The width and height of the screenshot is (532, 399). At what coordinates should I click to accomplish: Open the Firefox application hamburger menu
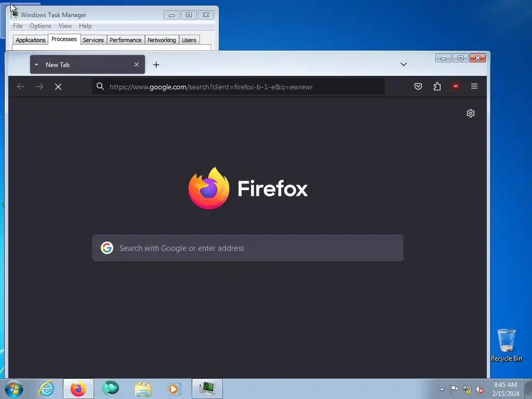pos(474,87)
